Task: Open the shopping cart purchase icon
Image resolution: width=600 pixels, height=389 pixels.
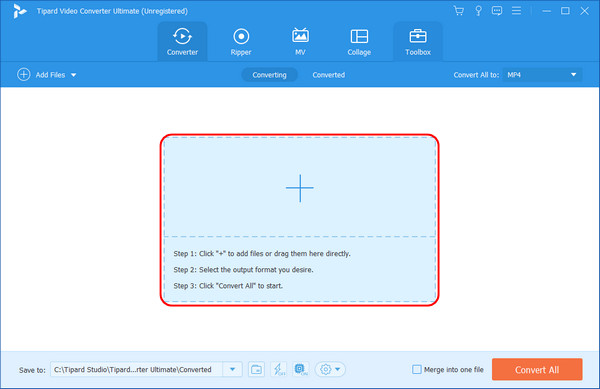Action: [x=458, y=11]
